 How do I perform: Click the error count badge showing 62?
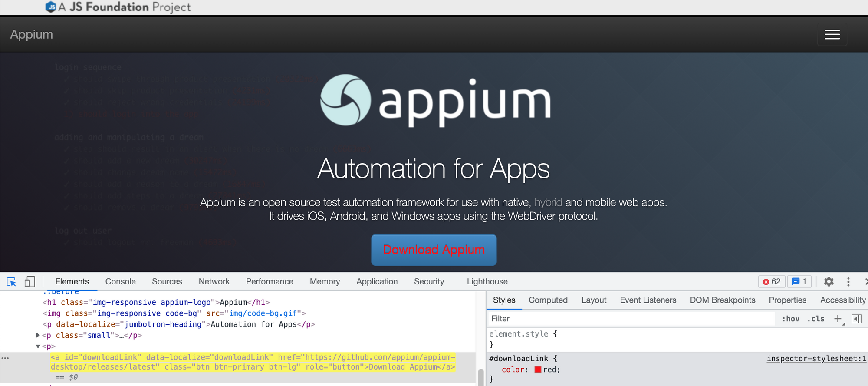click(x=772, y=282)
